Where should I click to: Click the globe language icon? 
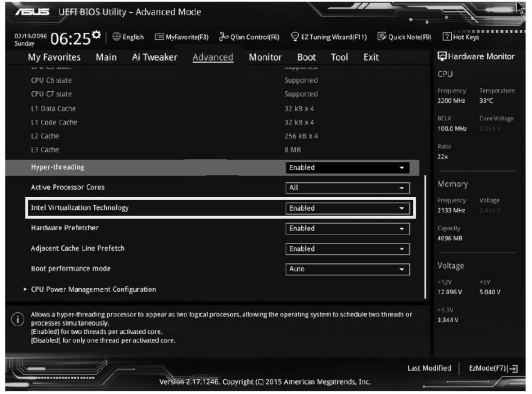[x=116, y=37]
